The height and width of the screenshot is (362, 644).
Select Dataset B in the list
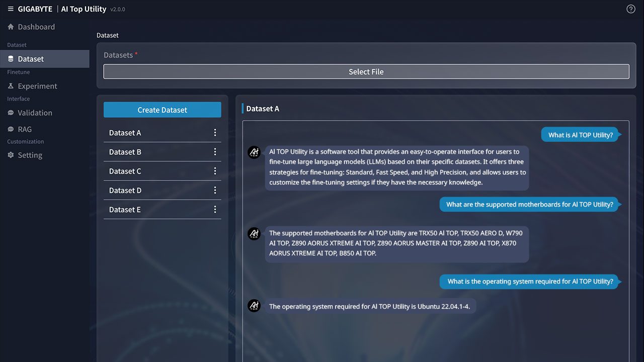click(162, 152)
